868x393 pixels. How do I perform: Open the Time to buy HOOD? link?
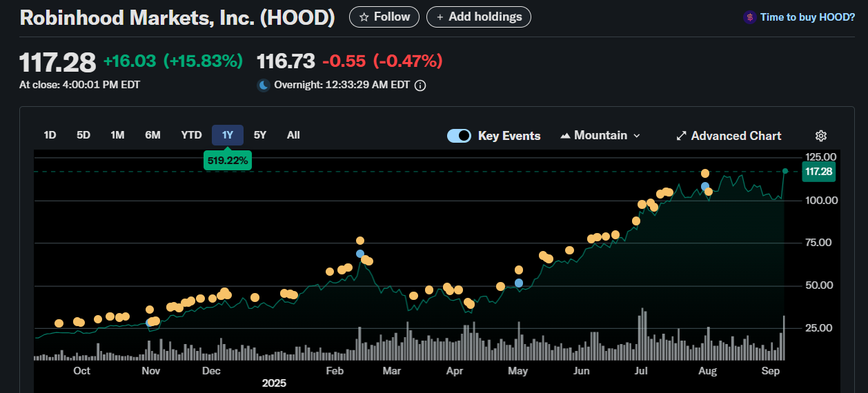[x=807, y=17]
